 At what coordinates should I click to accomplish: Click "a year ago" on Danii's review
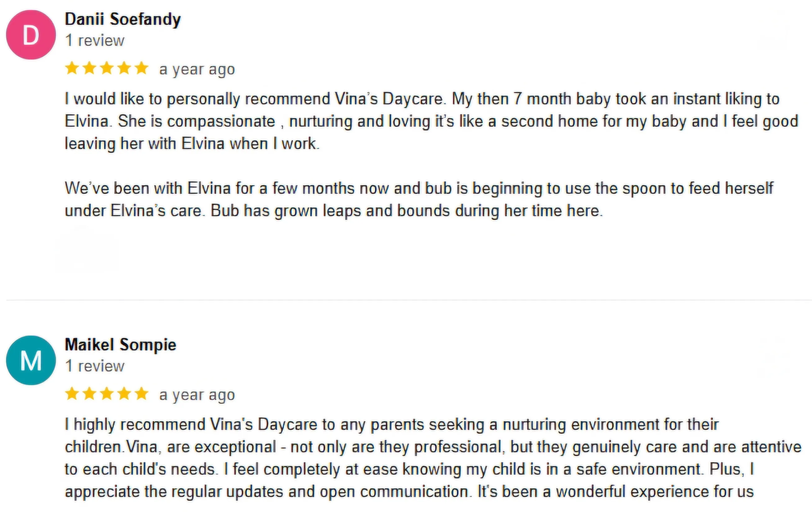pos(197,70)
